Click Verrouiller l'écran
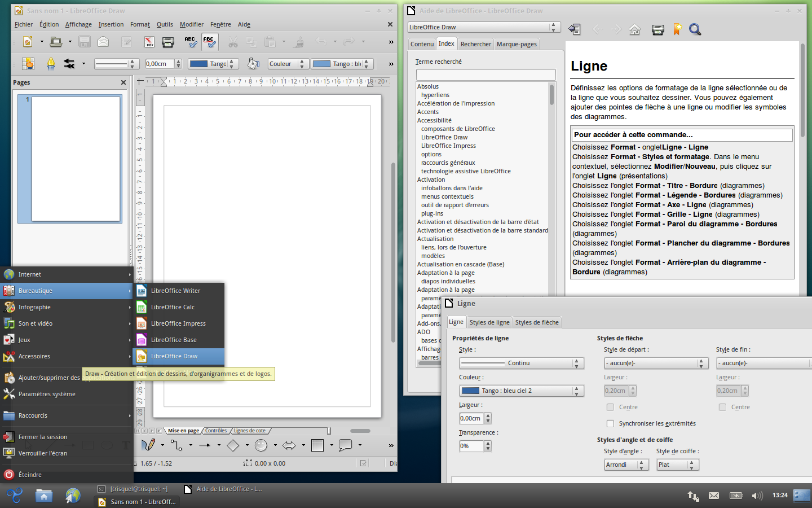812x508 pixels. click(67, 453)
